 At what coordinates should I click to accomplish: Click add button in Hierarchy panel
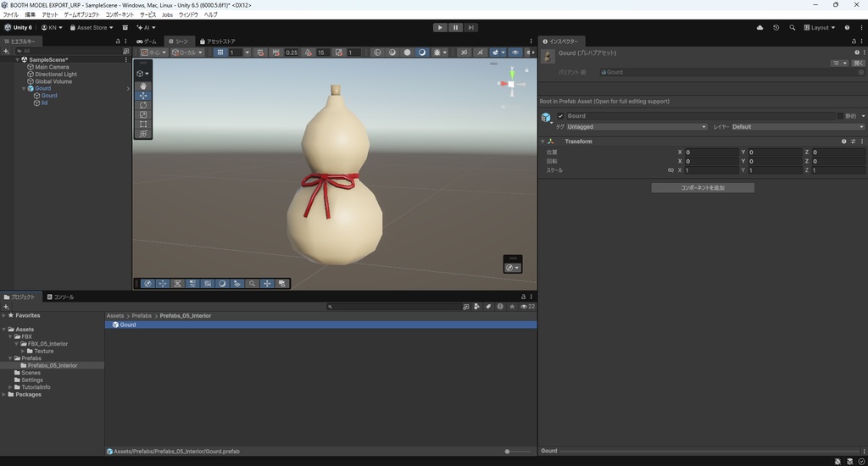coord(6,51)
